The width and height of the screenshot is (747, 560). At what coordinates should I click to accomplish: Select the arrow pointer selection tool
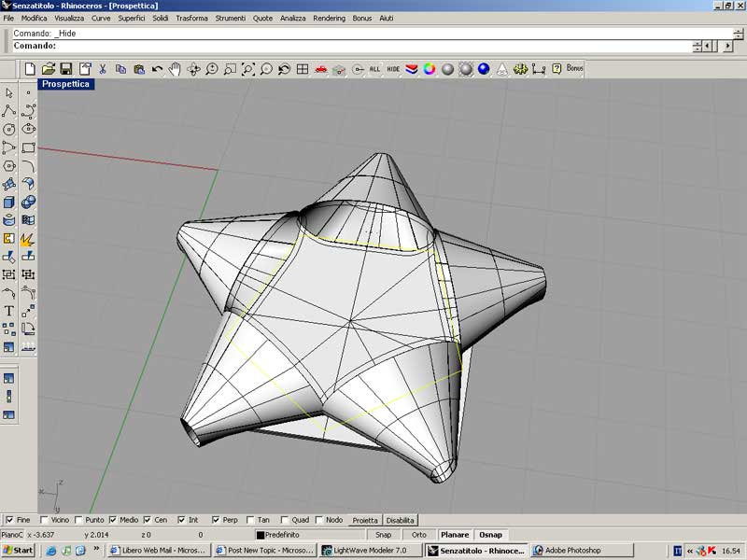coord(9,92)
